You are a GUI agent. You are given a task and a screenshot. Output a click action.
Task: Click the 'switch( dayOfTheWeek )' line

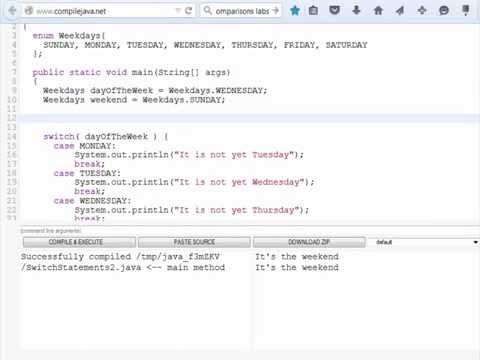pos(106,137)
